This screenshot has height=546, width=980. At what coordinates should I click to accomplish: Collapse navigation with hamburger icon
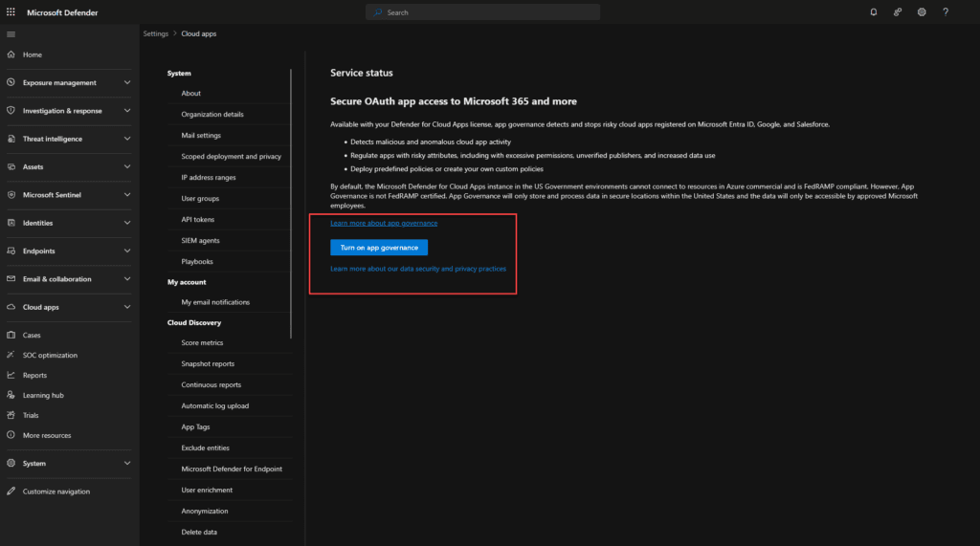11,33
